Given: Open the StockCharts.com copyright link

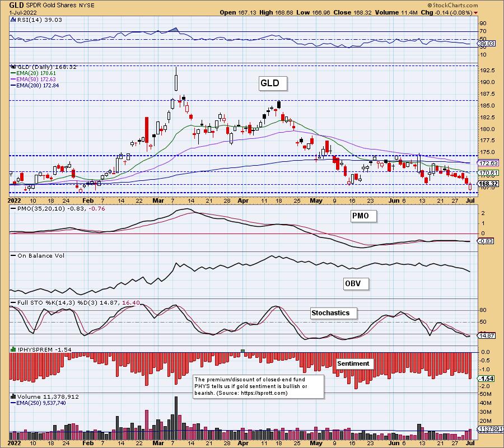Looking at the screenshot, I should tap(453, 5).
